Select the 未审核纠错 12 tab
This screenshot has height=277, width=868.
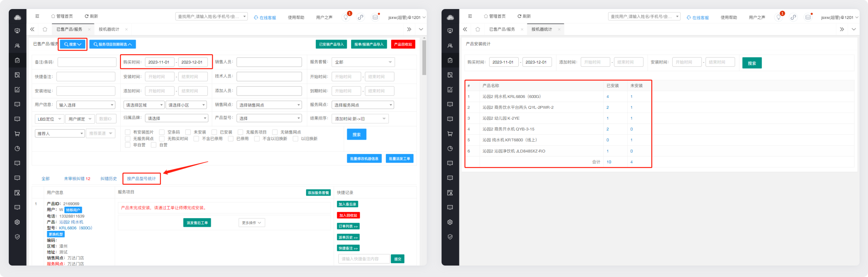pyautogui.click(x=77, y=179)
